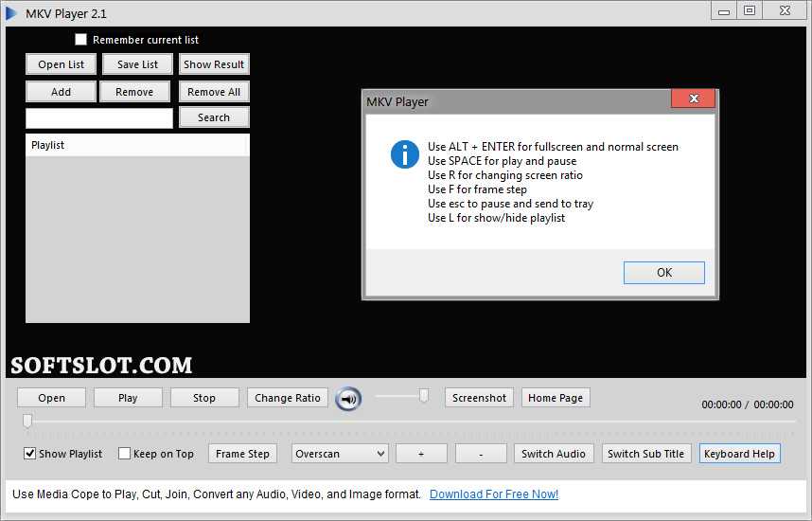The width and height of the screenshot is (812, 521).
Task: Click the Switch Audio button
Action: (554, 454)
